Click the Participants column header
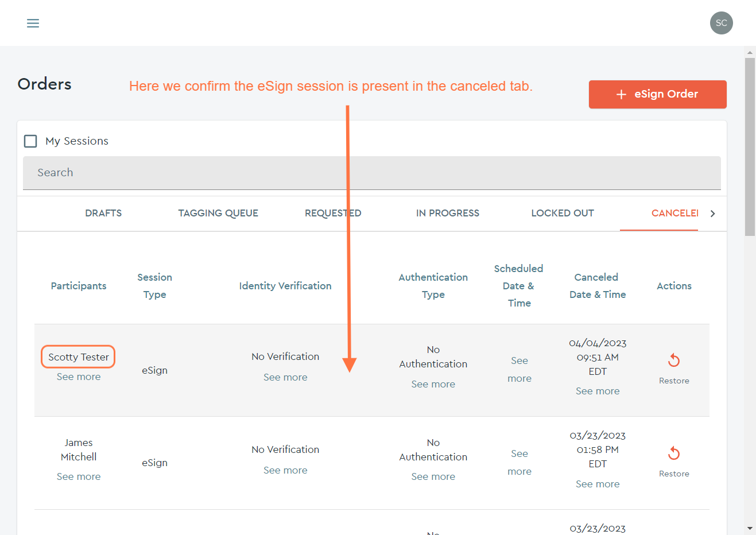Screen dimensions: 756x535 pyautogui.click(x=79, y=286)
